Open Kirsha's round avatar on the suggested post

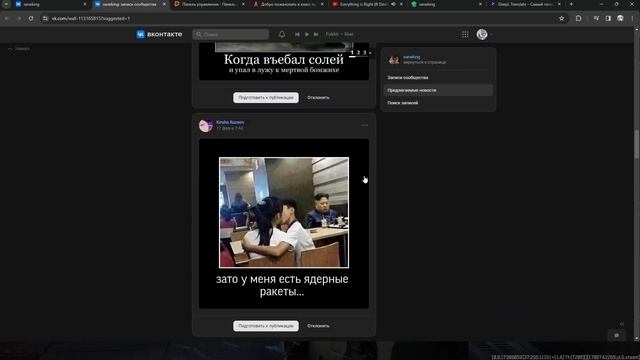click(206, 125)
